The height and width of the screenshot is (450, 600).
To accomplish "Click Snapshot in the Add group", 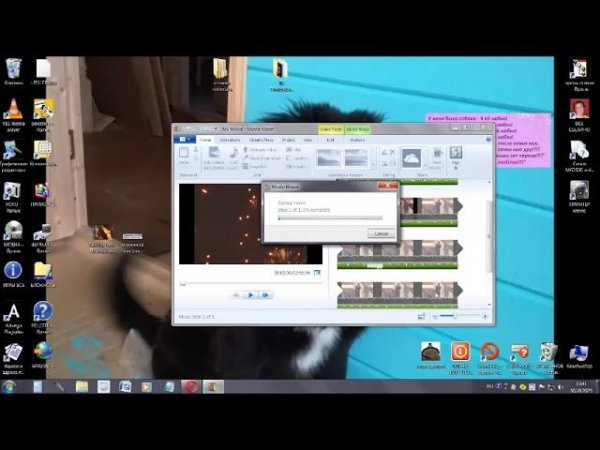I will click(x=255, y=166).
